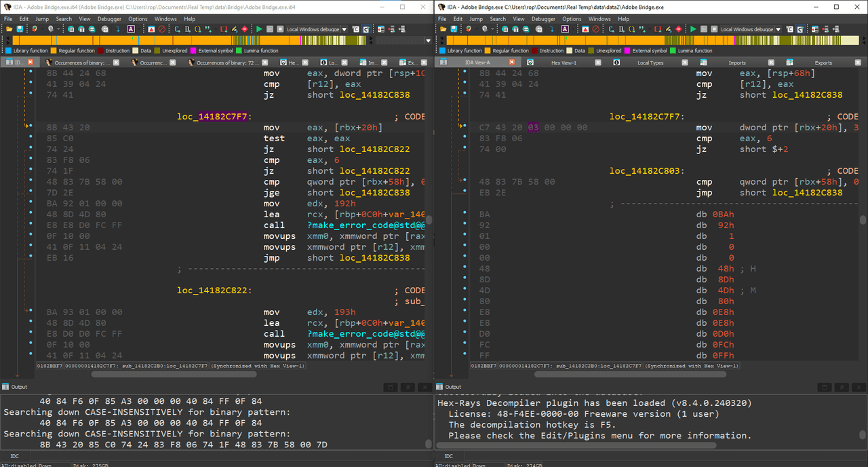Open the Debugger menu in the data2 window
Viewport: 868px width, 467px height.
543,19
